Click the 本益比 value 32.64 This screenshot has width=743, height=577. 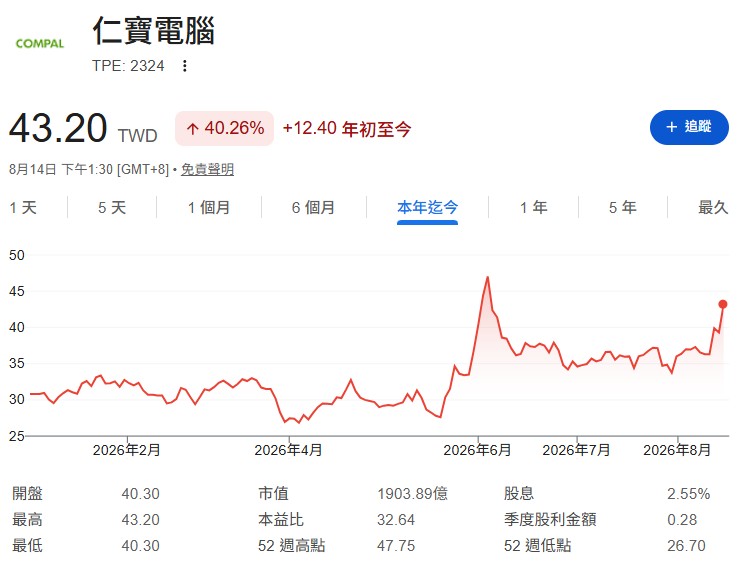[x=396, y=520]
